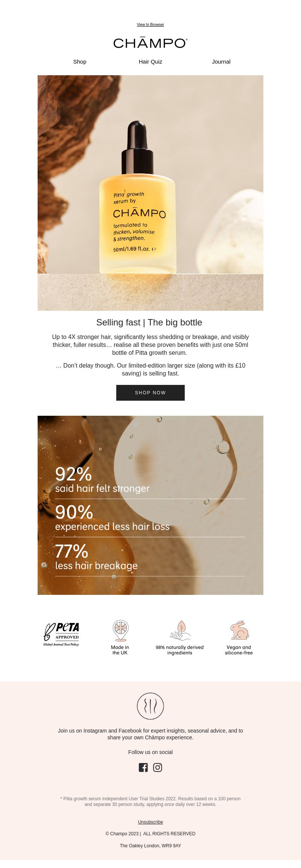Click the vegan rabbit icon
Viewport: 301px width, 868px height.
[239, 630]
